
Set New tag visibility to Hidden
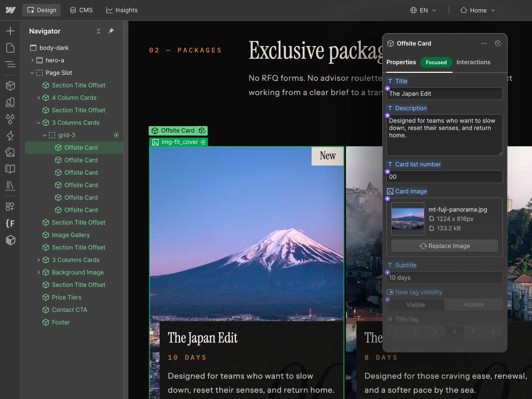[473, 305]
